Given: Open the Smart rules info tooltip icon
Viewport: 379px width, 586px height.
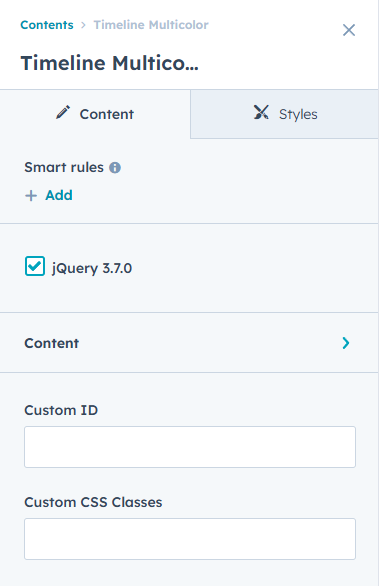Looking at the screenshot, I should pos(115,168).
